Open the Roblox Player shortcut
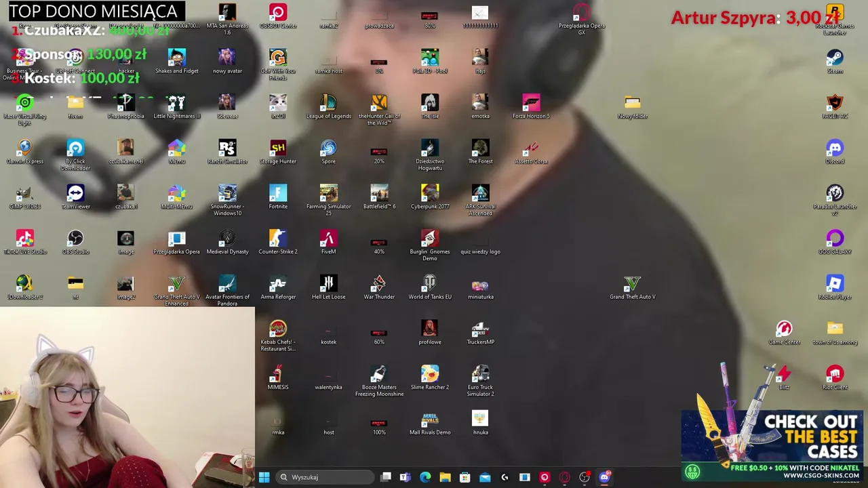The height and width of the screenshot is (488, 868). point(835,287)
